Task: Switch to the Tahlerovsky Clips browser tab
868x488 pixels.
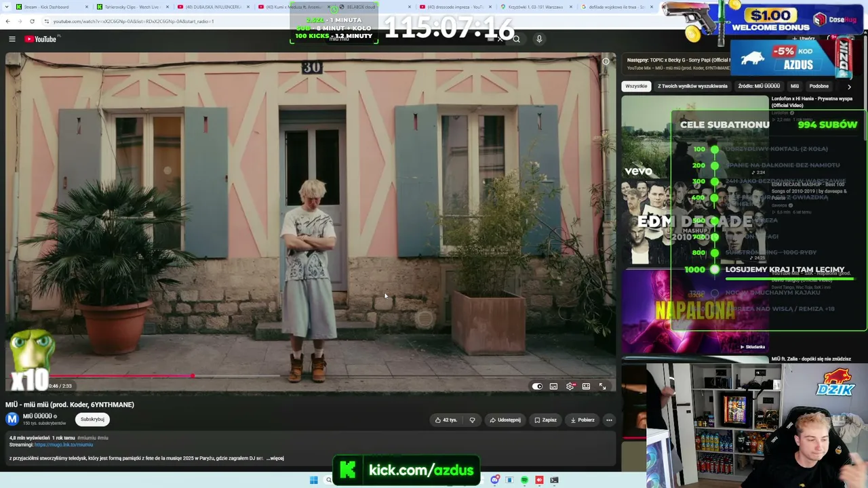Action: coord(132,7)
